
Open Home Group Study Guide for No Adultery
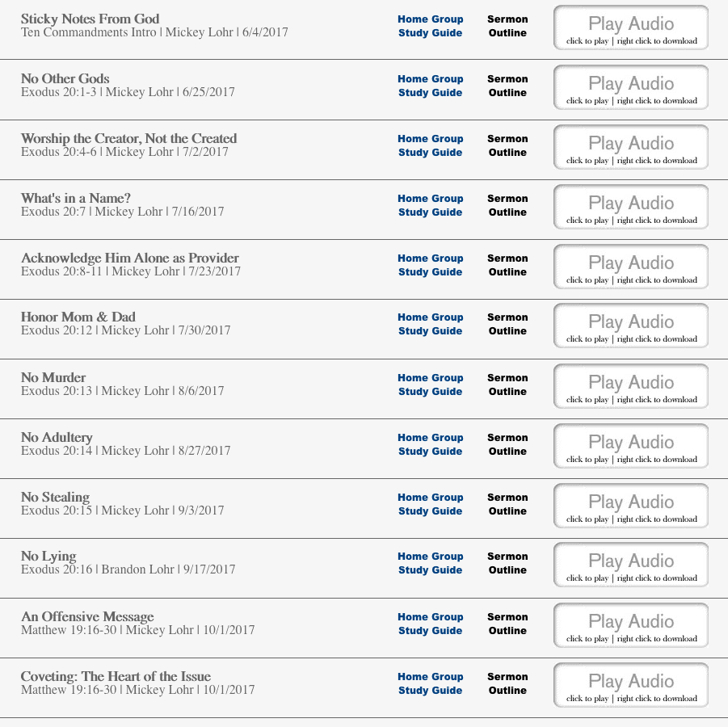[x=430, y=444]
